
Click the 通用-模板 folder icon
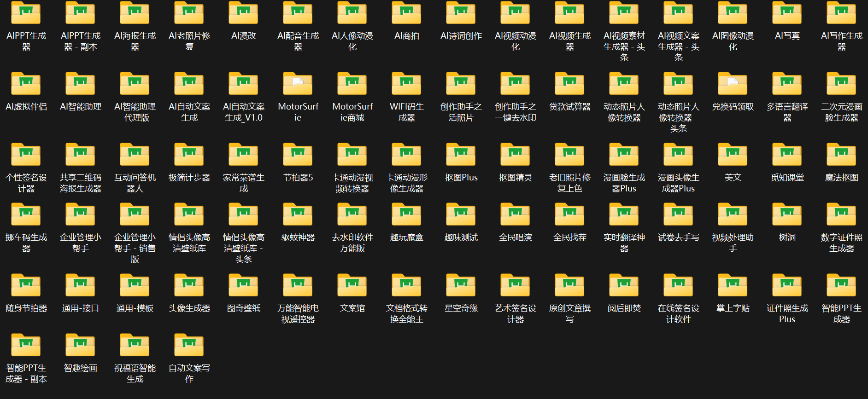(x=135, y=285)
